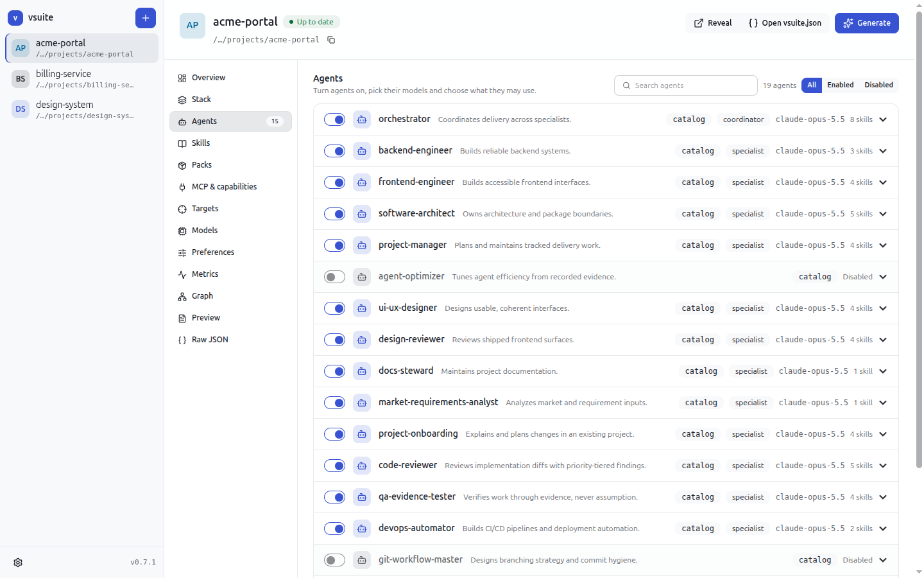This screenshot has height=578, width=924.
Task: Select the All agents filter
Action: coord(812,85)
